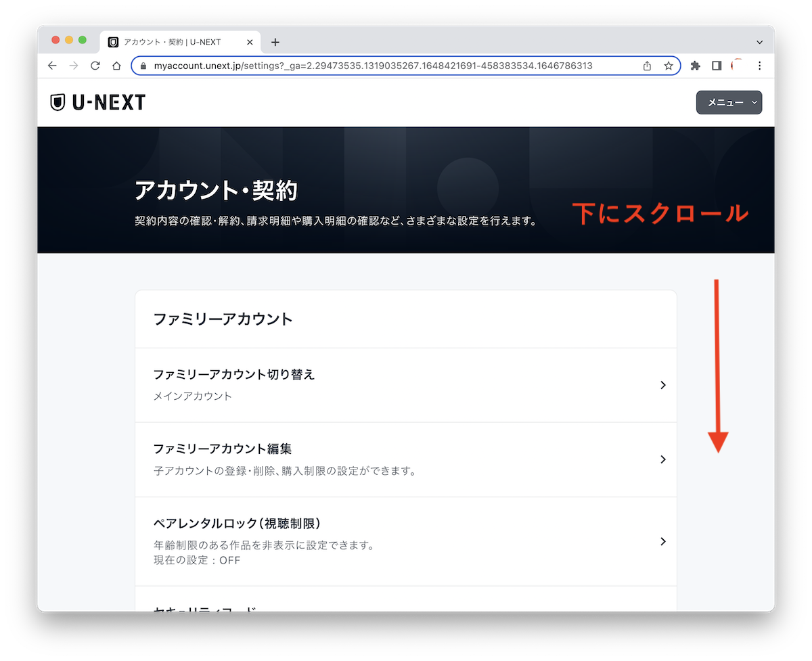
Task: Click the browser back arrow
Action: (x=52, y=66)
